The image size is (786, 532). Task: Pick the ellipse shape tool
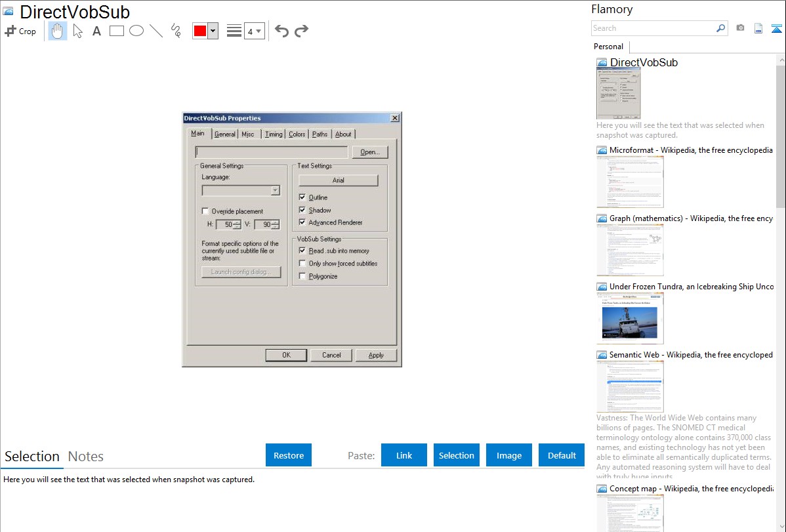[136, 31]
